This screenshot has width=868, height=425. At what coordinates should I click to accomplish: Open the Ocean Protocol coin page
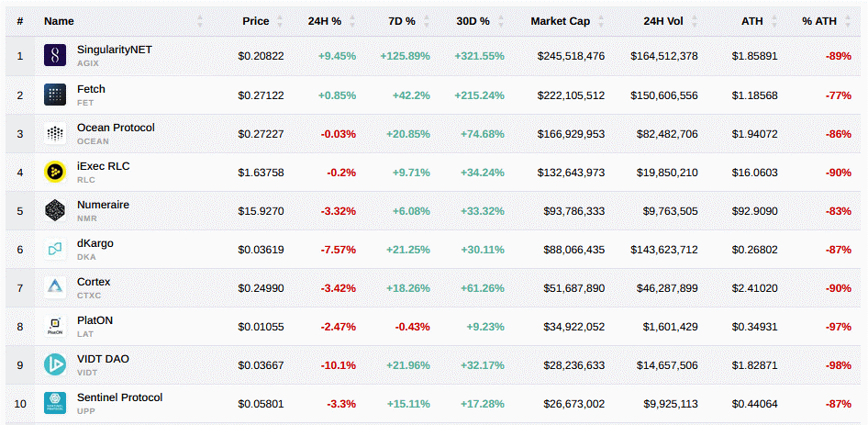(x=116, y=128)
